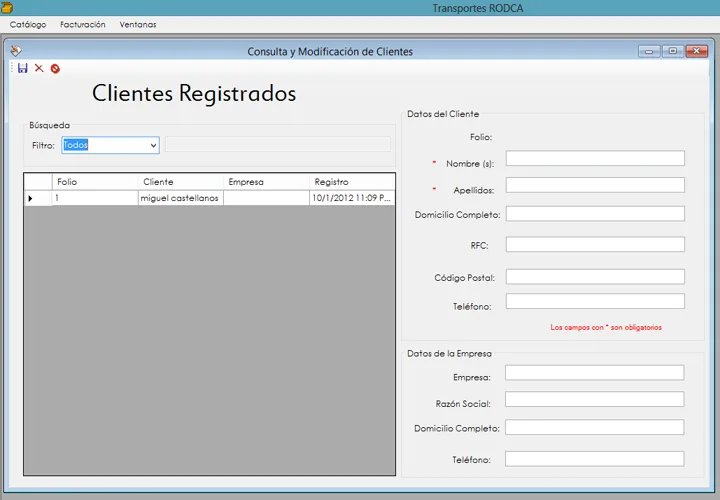The height and width of the screenshot is (500, 720).
Task: Expand the Filtro combo box set to Todos
Action: point(153,146)
